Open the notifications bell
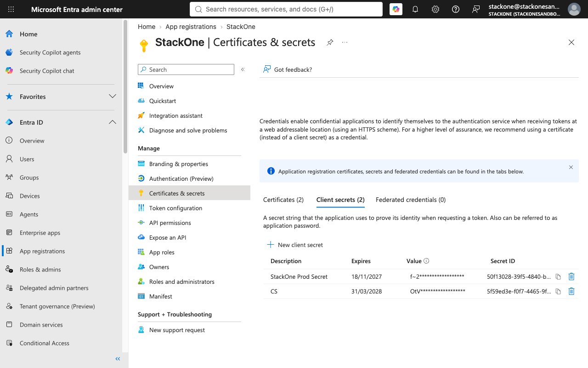 click(415, 9)
